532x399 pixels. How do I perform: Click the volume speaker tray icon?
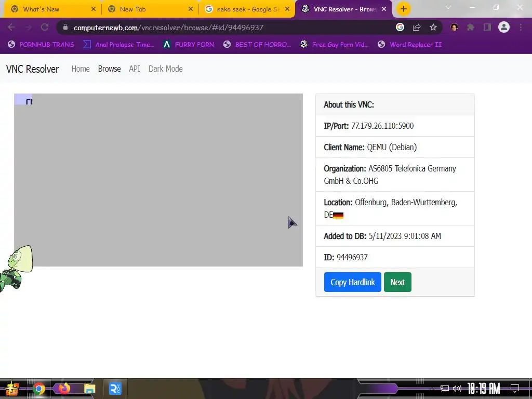pos(457,389)
